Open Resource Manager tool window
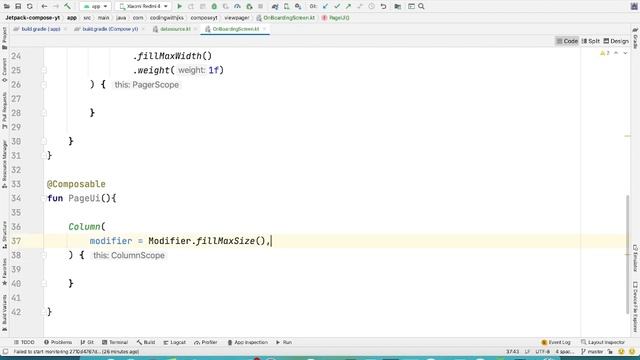The image size is (640, 360). pos(4,164)
